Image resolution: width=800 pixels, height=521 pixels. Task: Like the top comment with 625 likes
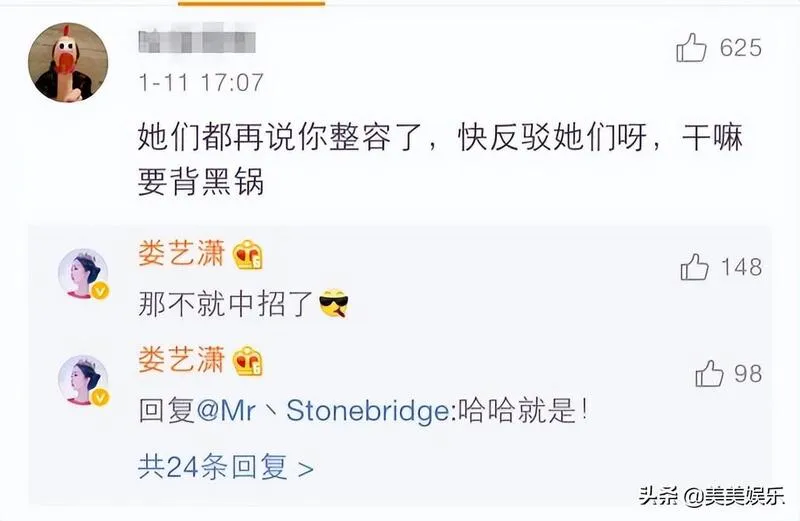[x=691, y=48]
